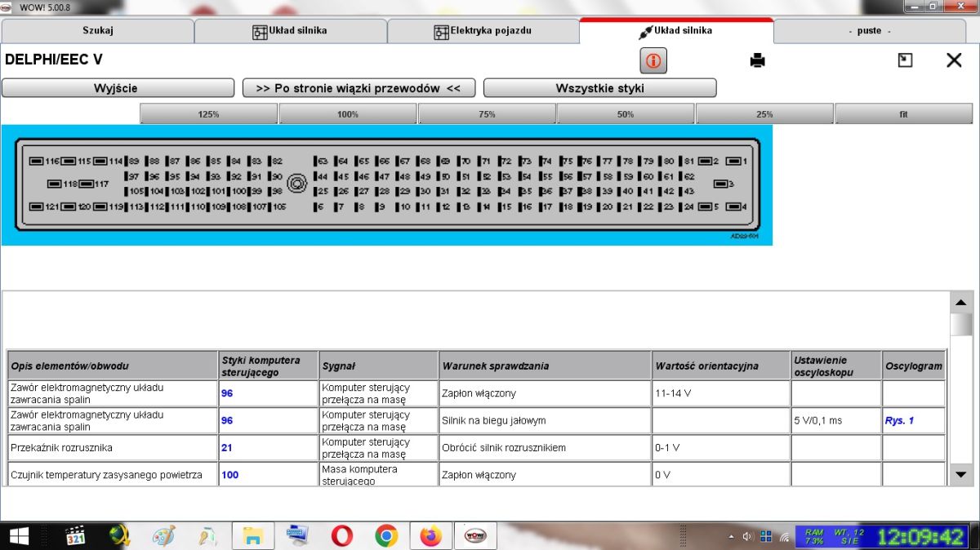The image size is (980, 550).
Task: Click 'Czujnik temperatury zasysanego powietrza' cell
Action: pyautogui.click(x=113, y=474)
